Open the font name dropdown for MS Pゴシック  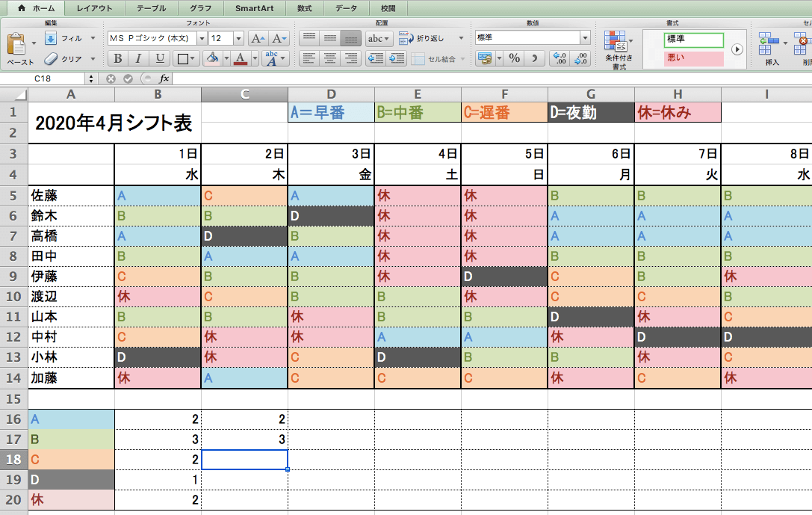click(x=202, y=38)
